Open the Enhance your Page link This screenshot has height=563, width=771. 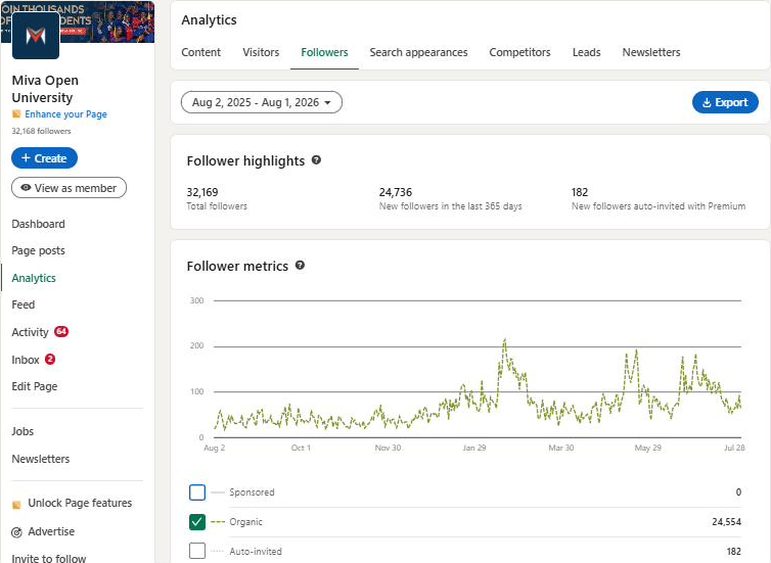66,114
